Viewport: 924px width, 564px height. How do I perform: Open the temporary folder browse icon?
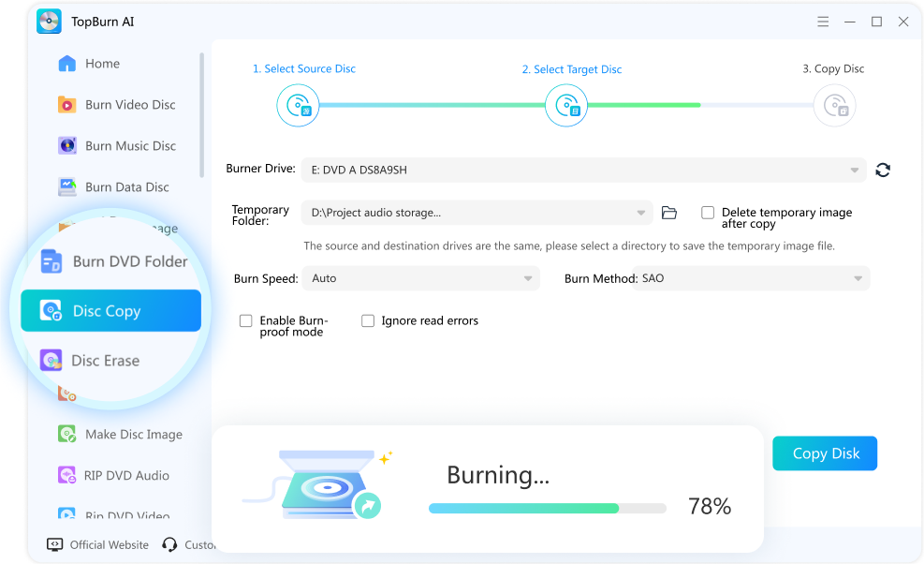coord(668,214)
